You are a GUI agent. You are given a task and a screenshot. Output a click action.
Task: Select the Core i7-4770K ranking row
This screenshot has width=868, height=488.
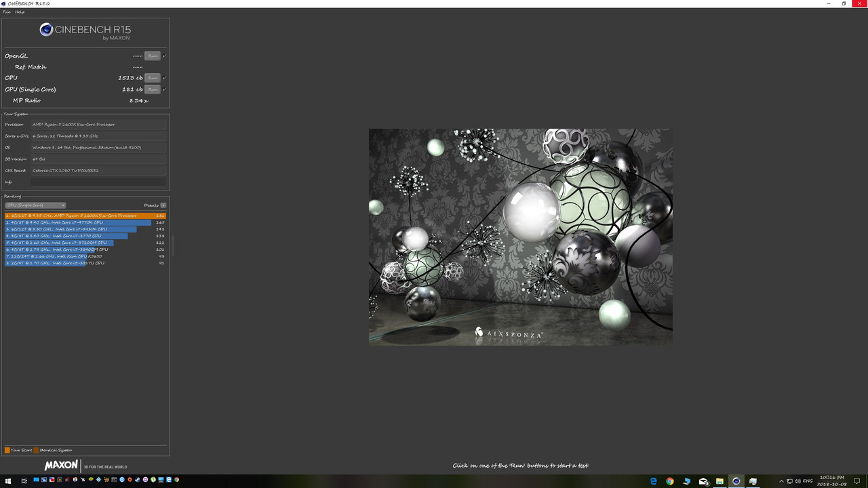(x=85, y=222)
